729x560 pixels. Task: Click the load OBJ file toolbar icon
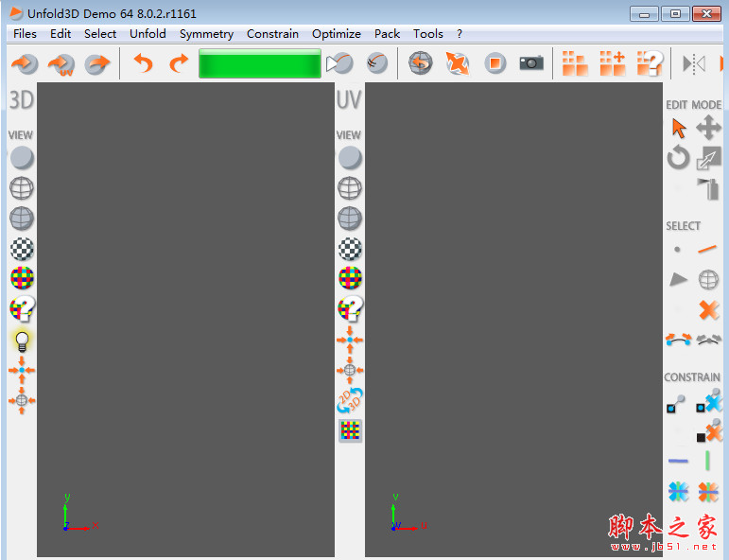(25, 63)
